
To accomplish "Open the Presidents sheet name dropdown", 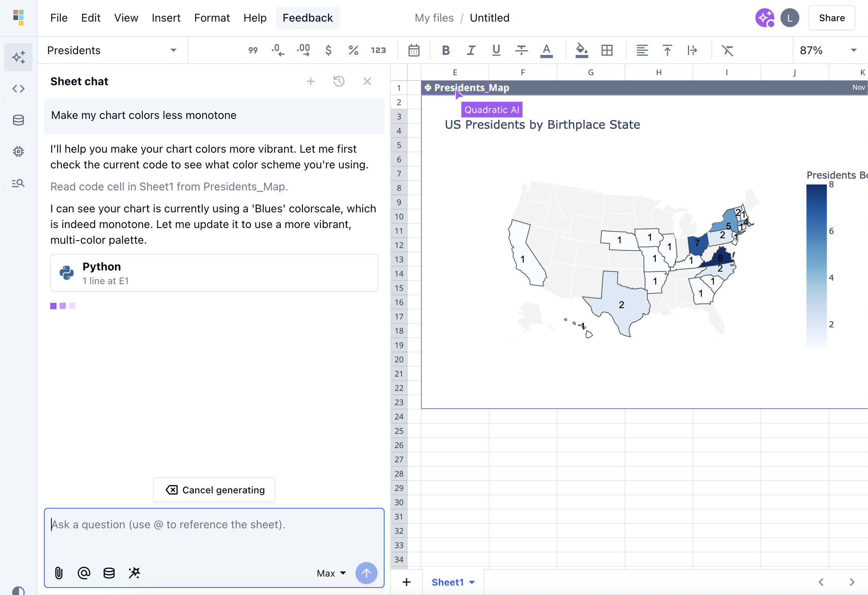I will coord(173,50).
